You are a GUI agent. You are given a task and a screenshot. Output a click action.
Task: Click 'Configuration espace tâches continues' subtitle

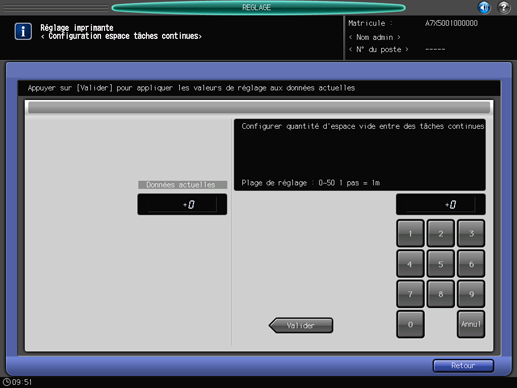[x=122, y=36]
